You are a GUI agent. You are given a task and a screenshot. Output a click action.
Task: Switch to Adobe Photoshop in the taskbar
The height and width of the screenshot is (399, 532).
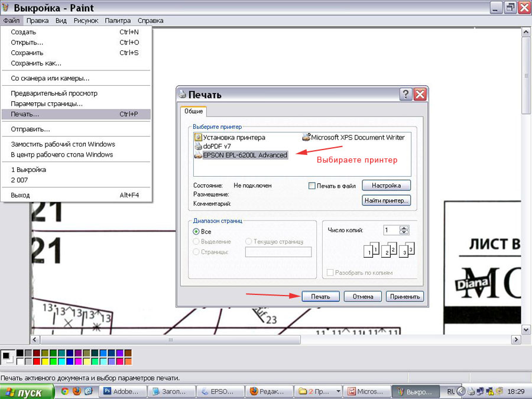(x=122, y=391)
